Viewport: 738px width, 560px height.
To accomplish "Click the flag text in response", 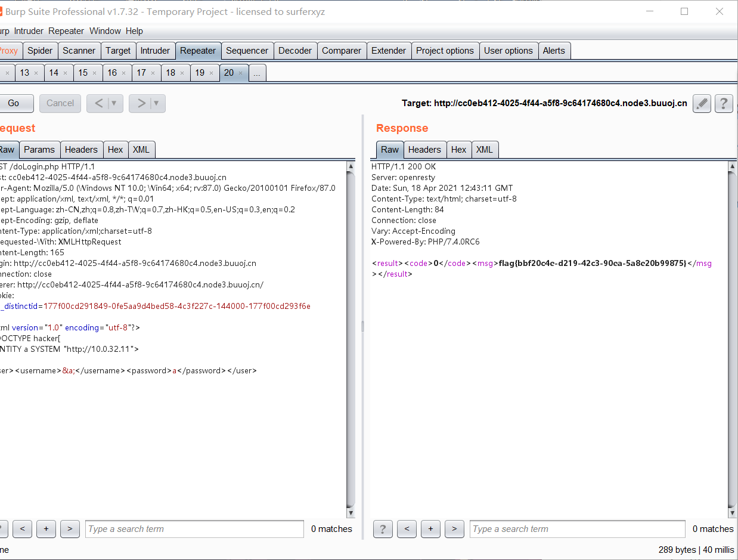I will (593, 263).
